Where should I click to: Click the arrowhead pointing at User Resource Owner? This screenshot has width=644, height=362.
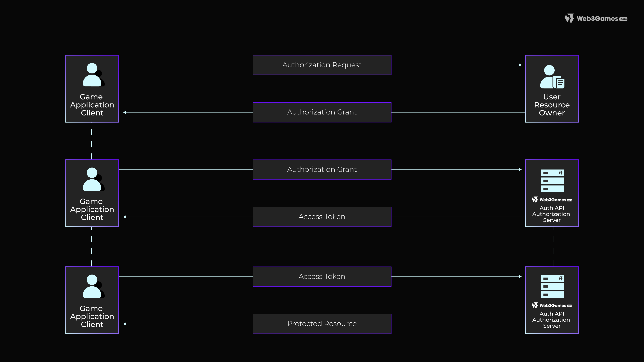tap(520, 65)
